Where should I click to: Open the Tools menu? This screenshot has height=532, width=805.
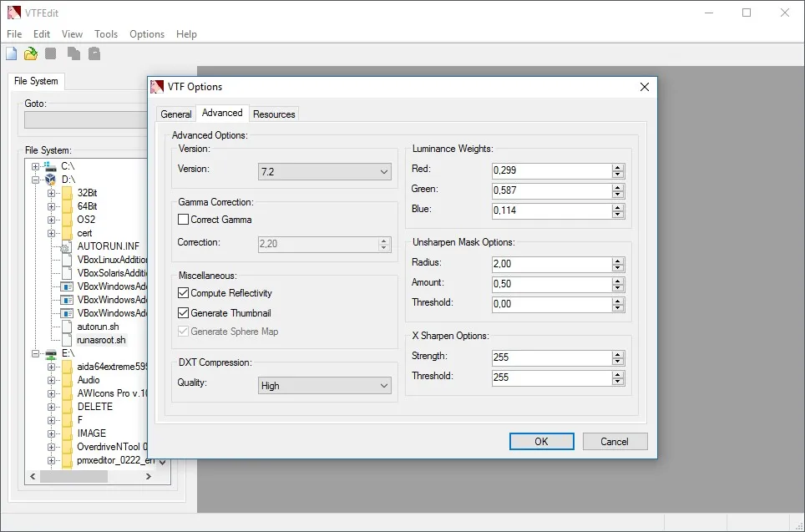pos(106,34)
